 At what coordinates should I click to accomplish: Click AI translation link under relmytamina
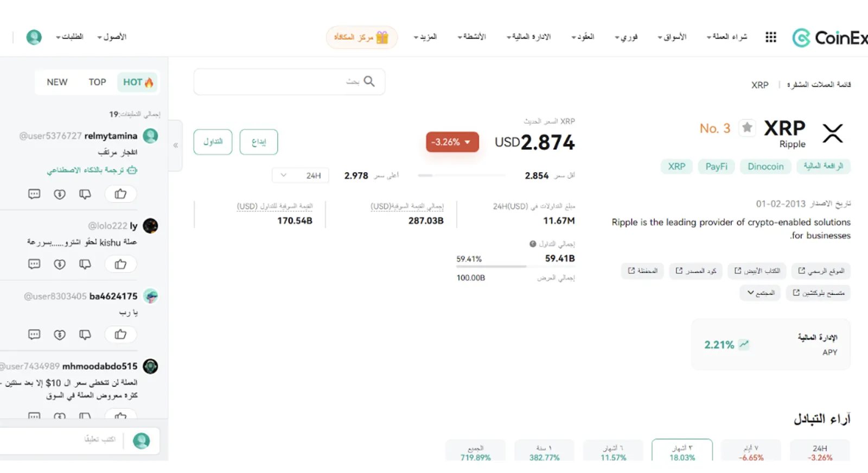[92, 170]
